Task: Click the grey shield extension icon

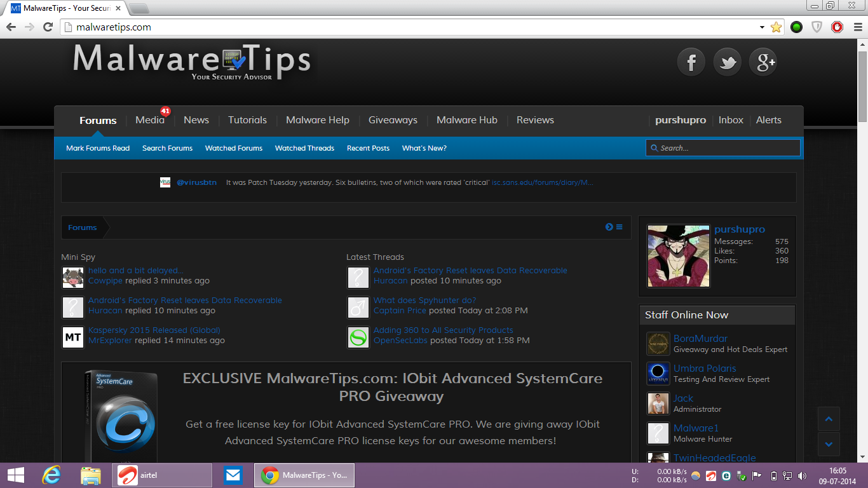Action: click(817, 27)
